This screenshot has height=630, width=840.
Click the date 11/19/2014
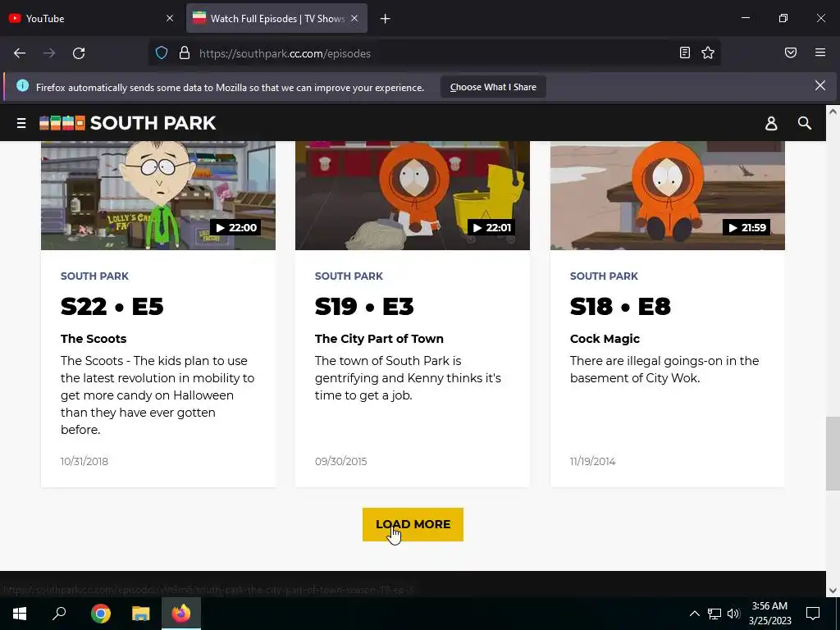click(592, 461)
